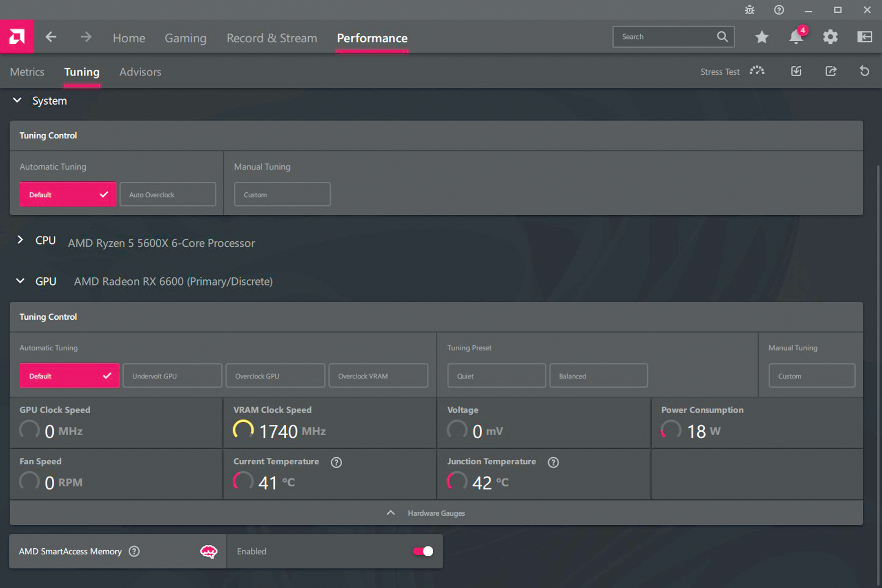Start Stress Test gauge icon
882x588 pixels.
point(757,71)
